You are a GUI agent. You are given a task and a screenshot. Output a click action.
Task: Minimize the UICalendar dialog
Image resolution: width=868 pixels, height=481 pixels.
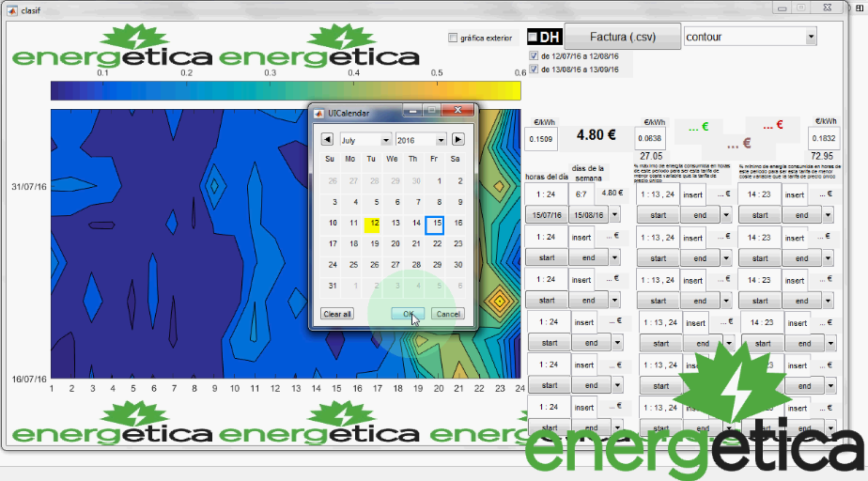point(411,111)
